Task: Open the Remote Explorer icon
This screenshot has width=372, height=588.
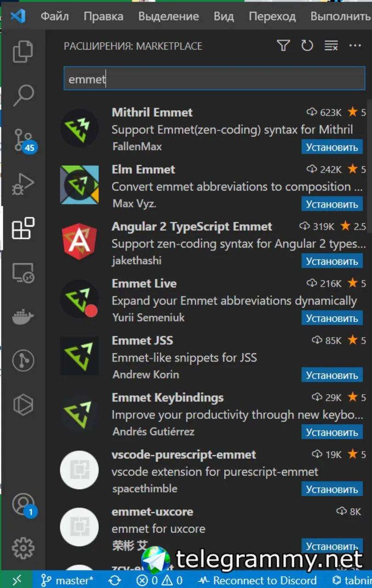Action: point(23,273)
